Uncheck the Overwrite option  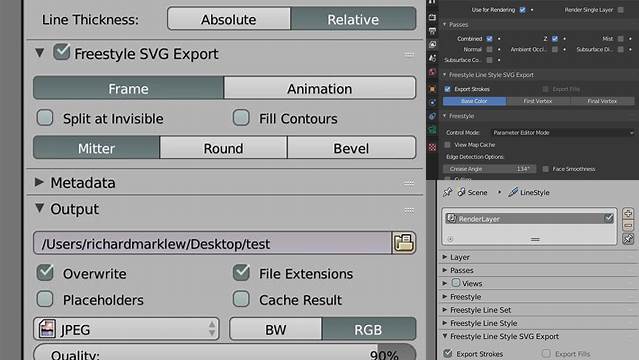[45, 273]
